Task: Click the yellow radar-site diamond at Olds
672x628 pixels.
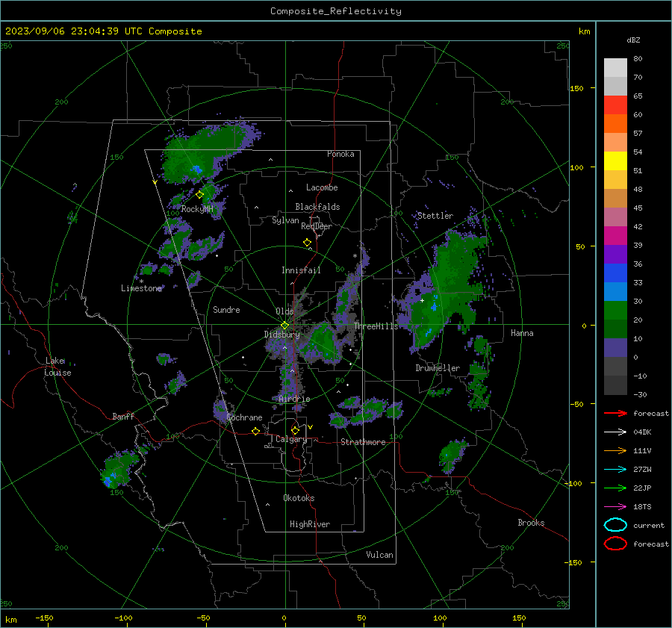Action: [284, 326]
